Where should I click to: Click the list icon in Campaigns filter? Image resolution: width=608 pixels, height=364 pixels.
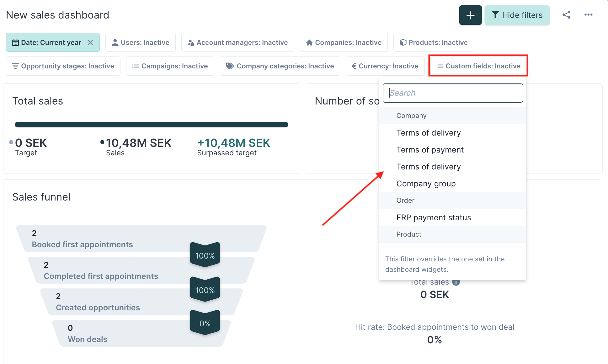[136, 66]
